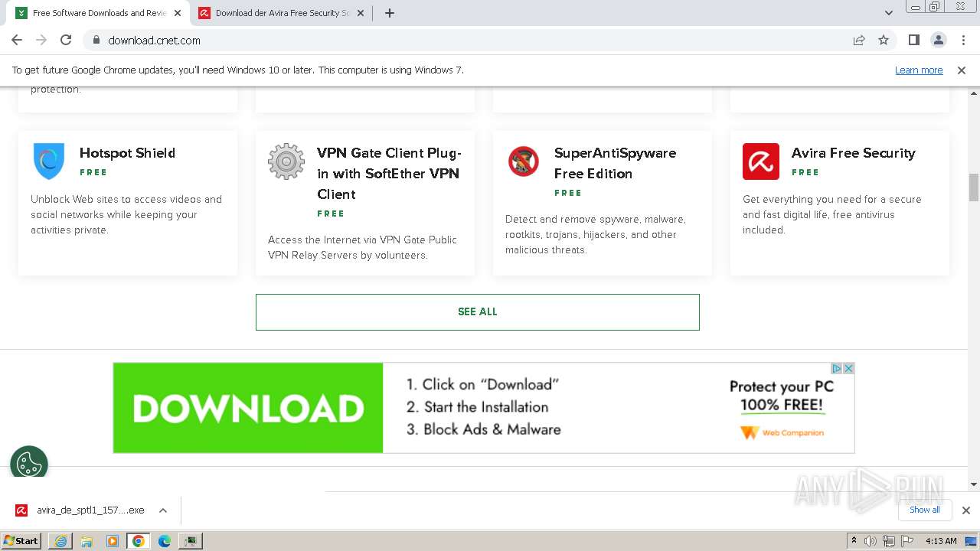The image size is (980, 551).
Task: Toggle the browser side panel icon
Action: point(913,40)
